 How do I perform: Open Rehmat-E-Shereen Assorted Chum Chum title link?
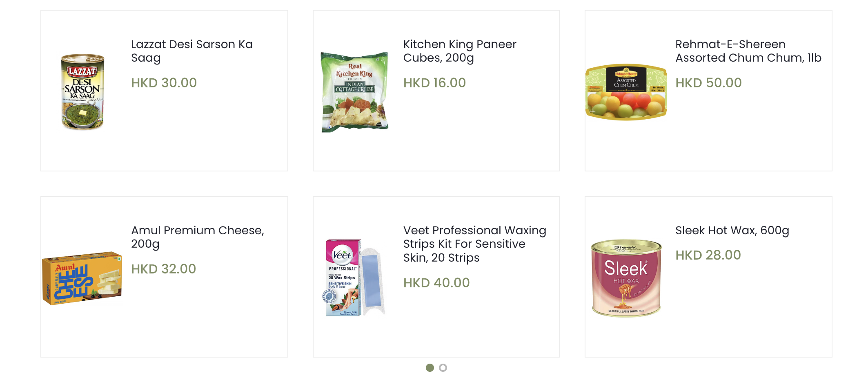(748, 51)
